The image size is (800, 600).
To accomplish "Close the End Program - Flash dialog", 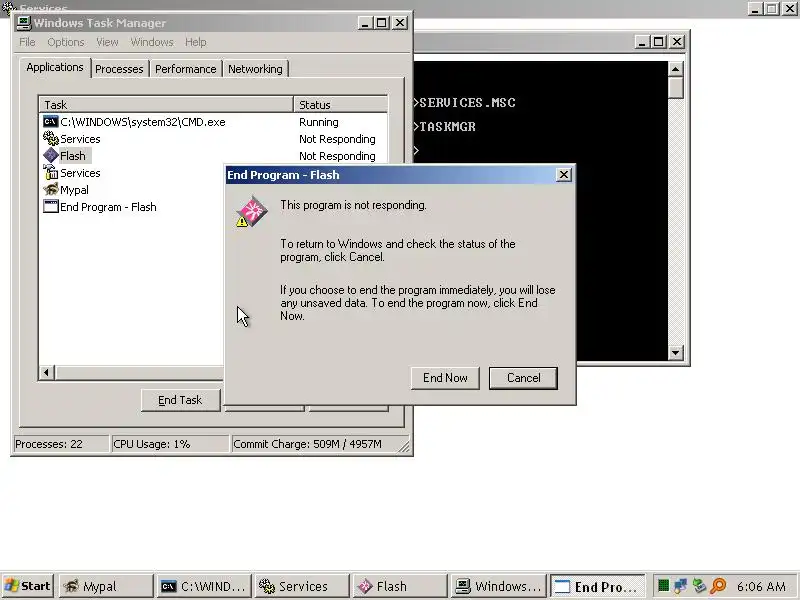I will [564, 175].
